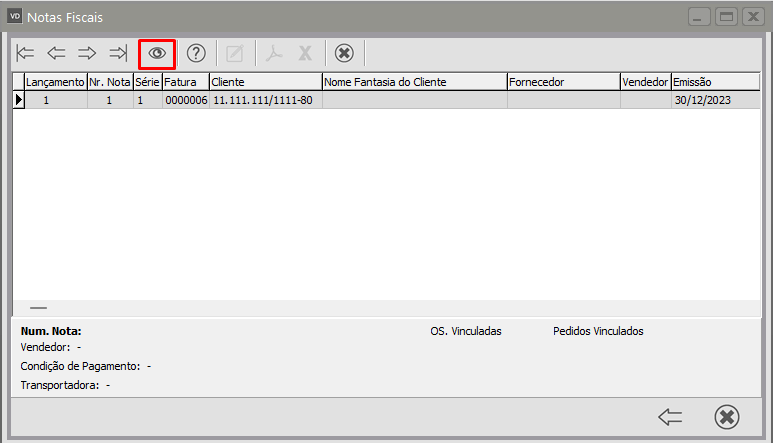This screenshot has height=443, width=773.
Task: Click previous record arrow in toolbar
Action: (56, 53)
